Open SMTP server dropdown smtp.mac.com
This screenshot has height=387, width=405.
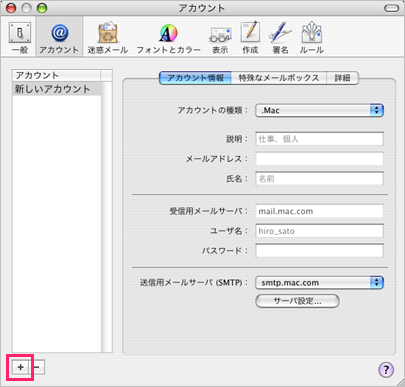point(319,283)
